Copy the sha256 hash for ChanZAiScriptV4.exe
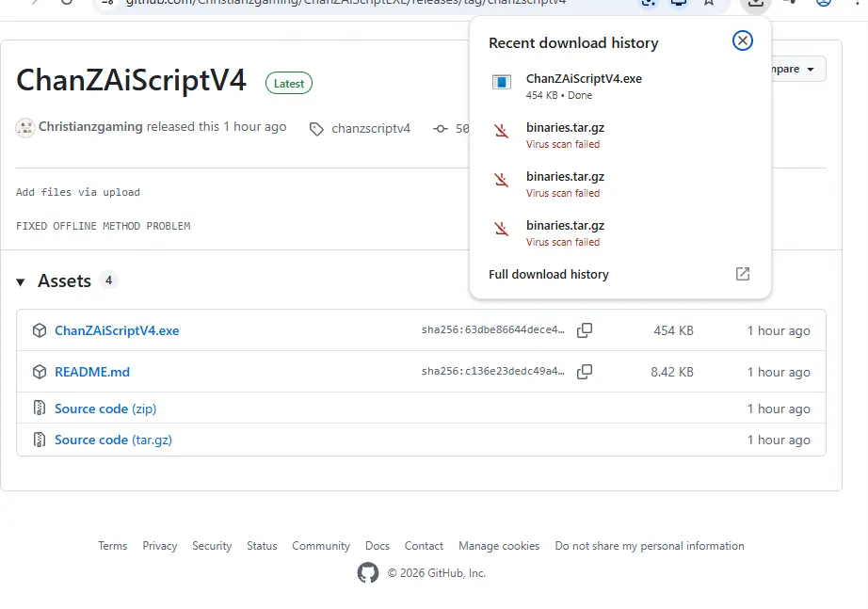Image resolution: width=868 pixels, height=609 pixels. (x=585, y=330)
